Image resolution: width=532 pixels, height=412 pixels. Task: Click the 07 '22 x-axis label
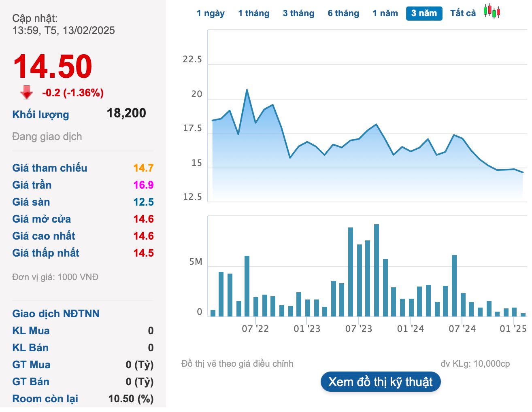pos(255,329)
